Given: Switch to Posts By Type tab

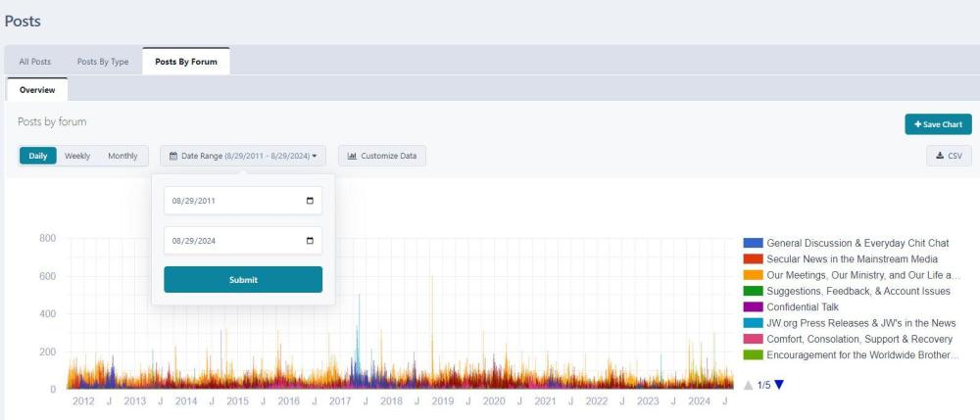Looking at the screenshot, I should [x=103, y=62].
